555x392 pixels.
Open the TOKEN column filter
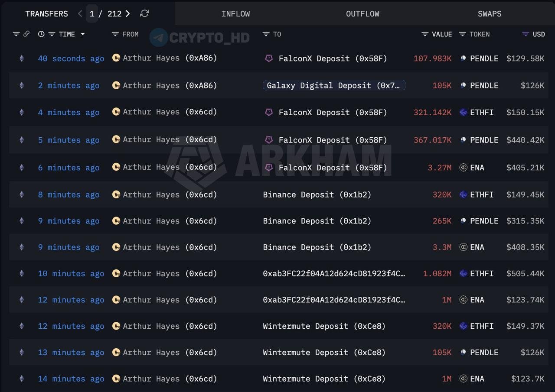(463, 34)
